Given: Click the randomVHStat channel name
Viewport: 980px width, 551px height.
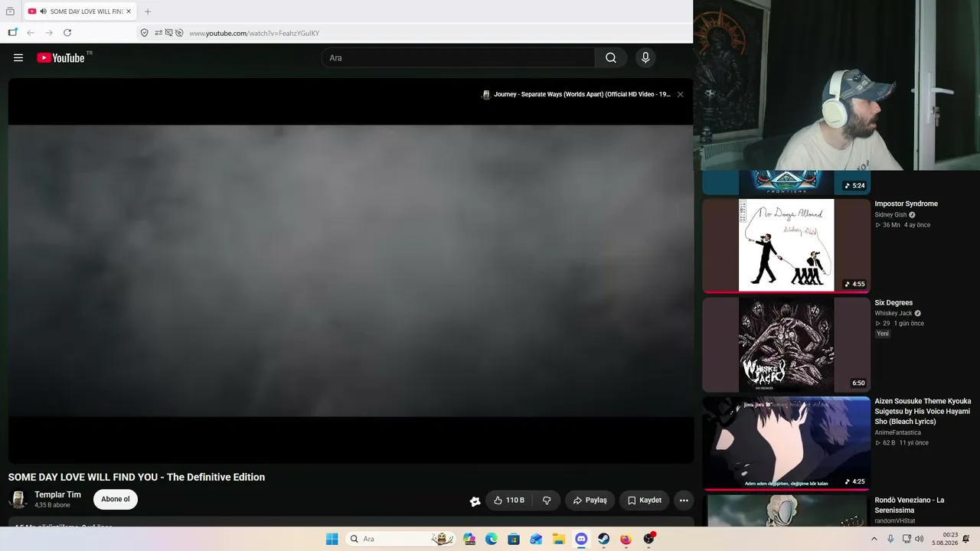Looking at the screenshot, I should click(895, 521).
